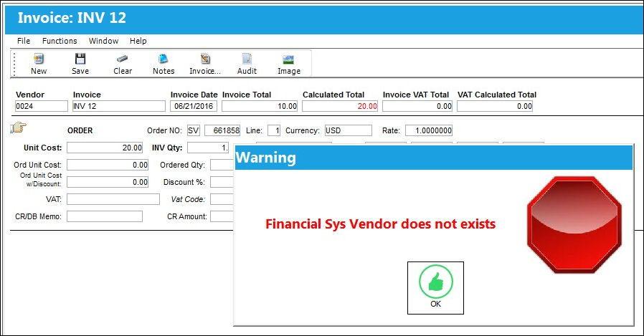644x336 pixels.
Task: Click the 'VAT Calculated Total' label
Action: pos(497,95)
